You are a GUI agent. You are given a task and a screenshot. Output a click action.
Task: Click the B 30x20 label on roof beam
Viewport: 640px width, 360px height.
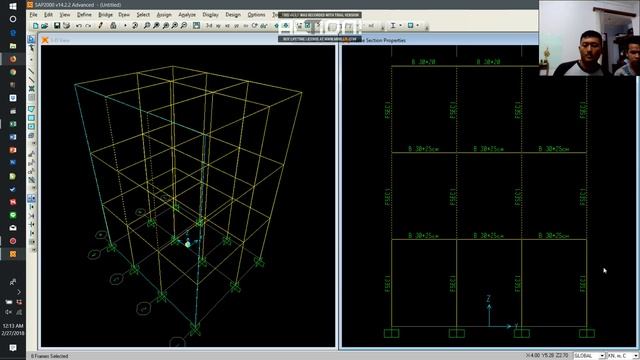[x=423, y=62]
